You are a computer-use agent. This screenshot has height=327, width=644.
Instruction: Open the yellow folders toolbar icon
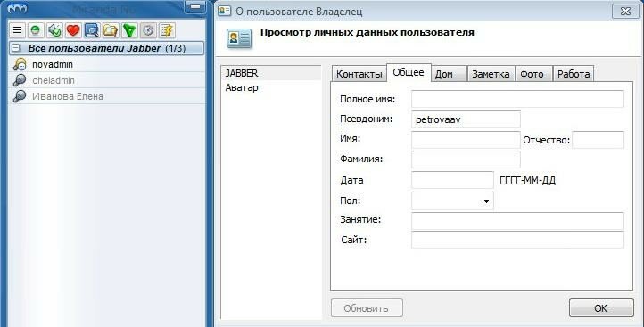tap(111, 30)
